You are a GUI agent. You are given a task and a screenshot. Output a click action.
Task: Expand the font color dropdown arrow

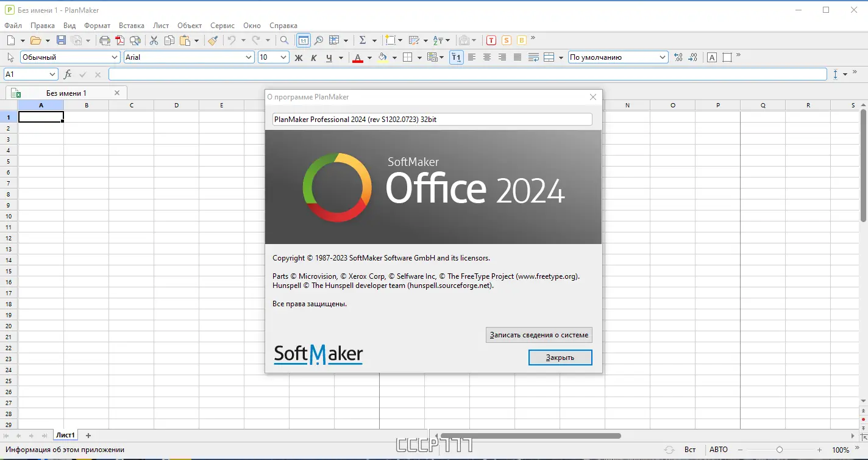point(369,58)
